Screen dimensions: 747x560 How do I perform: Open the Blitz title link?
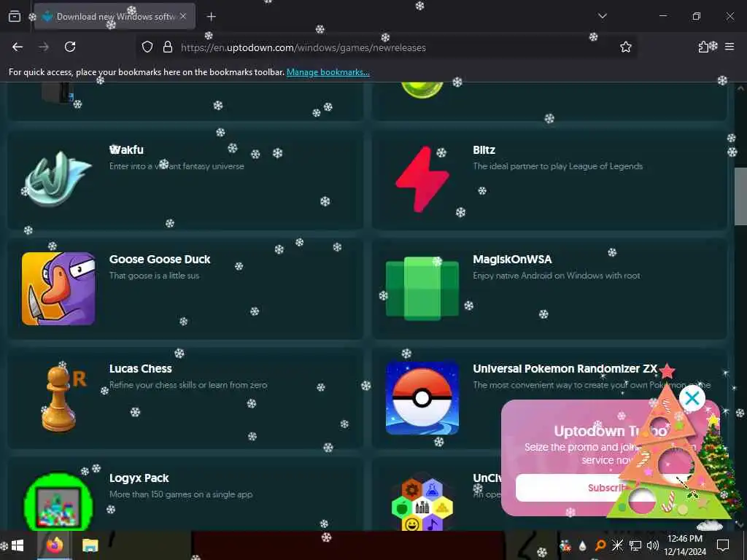pos(484,150)
